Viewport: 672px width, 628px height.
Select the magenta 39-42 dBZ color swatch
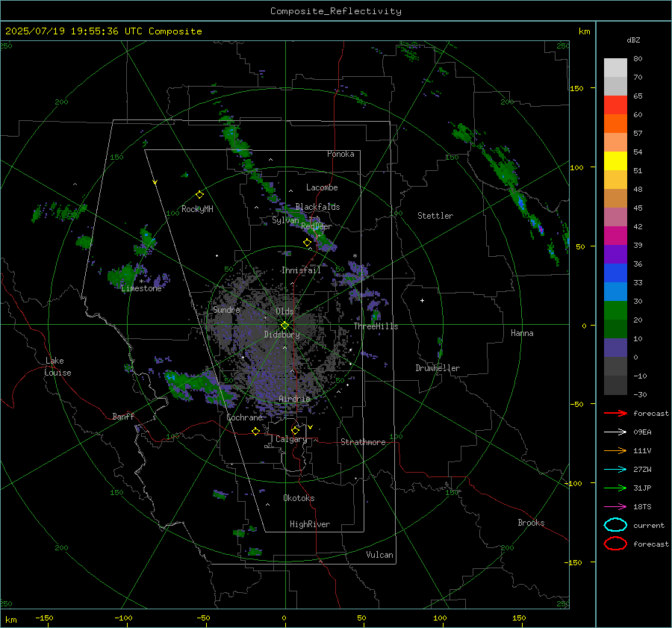click(x=615, y=235)
